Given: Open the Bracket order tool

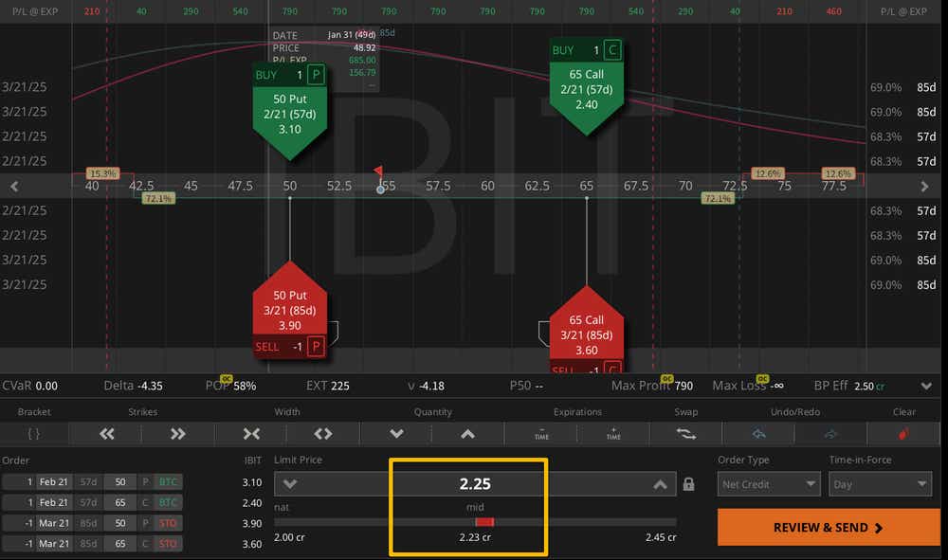Looking at the screenshot, I should [x=34, y=434].
